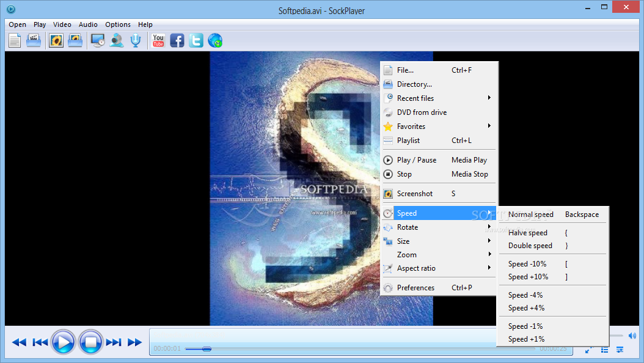The image size is (644, 363).
Task: Select Halve speed in submenu
Action: 553,233
